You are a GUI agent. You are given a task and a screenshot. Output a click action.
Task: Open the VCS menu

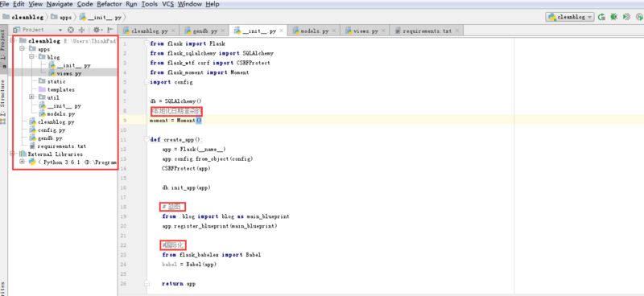point(168,4)
